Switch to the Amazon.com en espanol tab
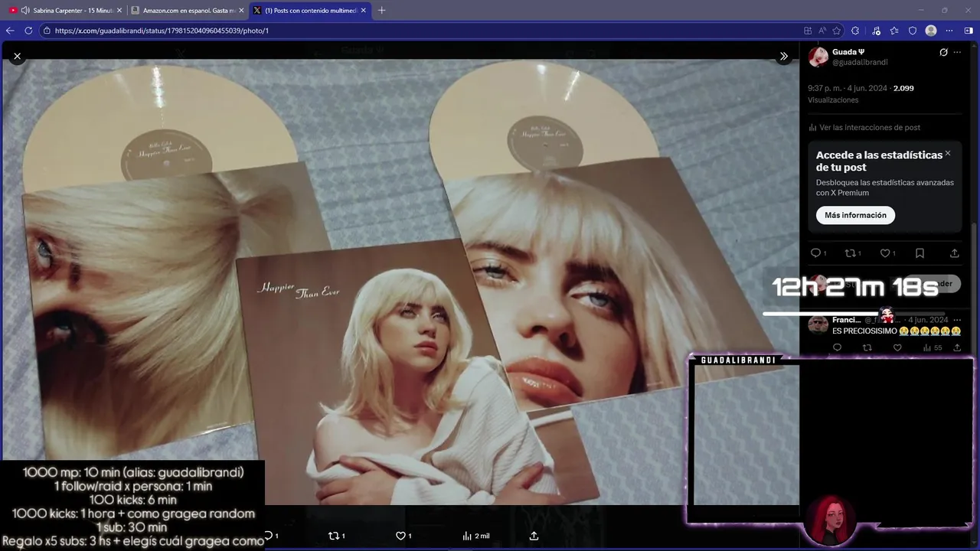This screenshot has width=980, height=551. [188, 10]
